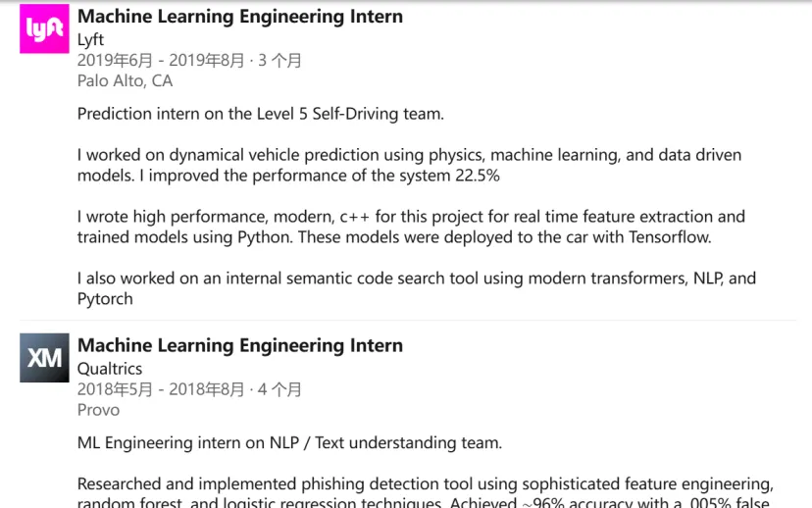Click the Lyft company logo

click(44, 28)
